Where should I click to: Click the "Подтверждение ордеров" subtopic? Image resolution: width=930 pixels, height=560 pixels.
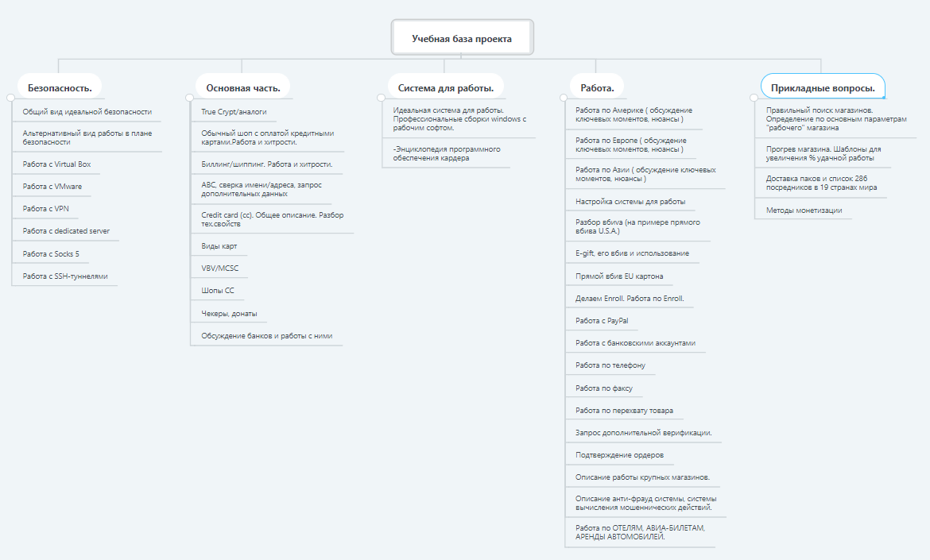coord(619,455)
